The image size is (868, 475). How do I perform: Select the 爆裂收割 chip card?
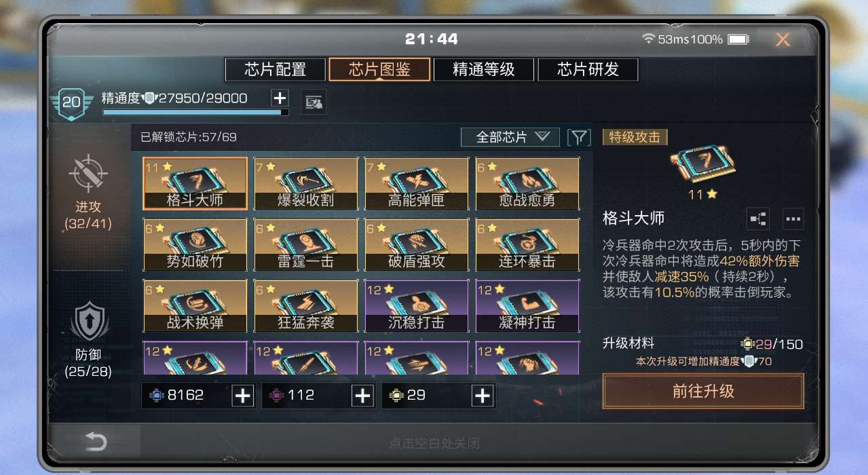tap(306, 183)
